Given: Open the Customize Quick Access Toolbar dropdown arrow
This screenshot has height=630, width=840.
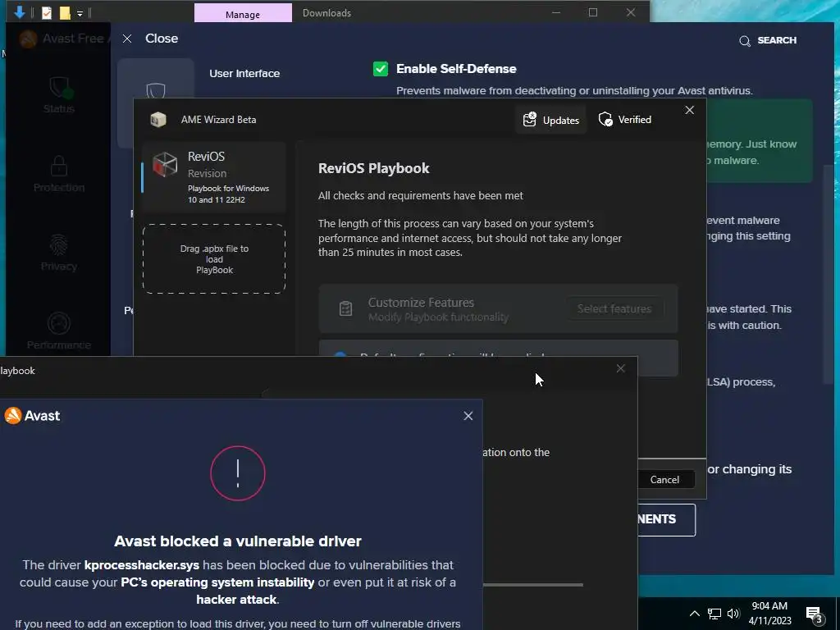Looking at the screenshot, I should pyautogui.click(x=80, y=14).
